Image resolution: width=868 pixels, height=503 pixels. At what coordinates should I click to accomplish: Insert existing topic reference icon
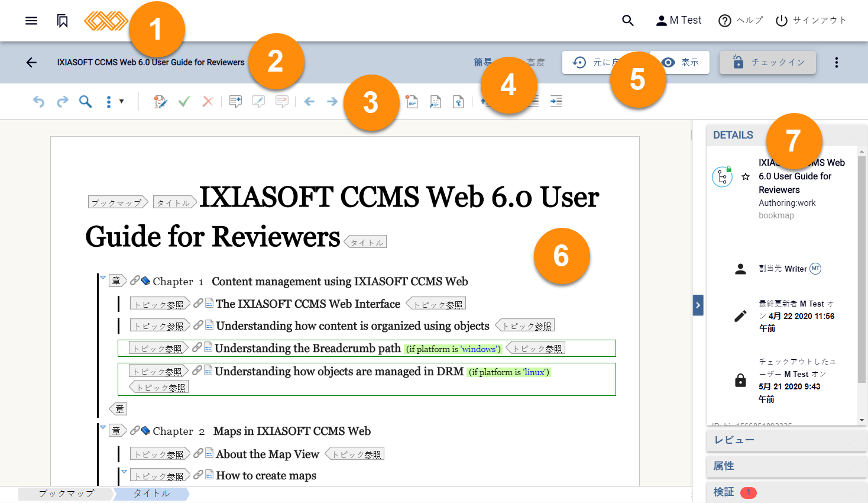coord(435,102)
